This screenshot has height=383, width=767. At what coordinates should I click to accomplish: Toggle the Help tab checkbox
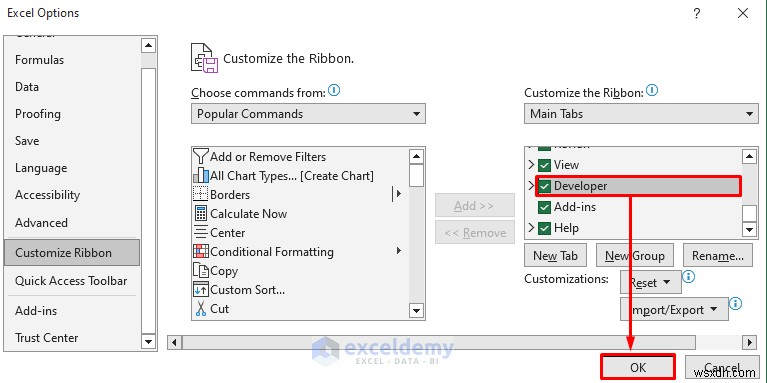pyautogui.click(x=544, y=228)
